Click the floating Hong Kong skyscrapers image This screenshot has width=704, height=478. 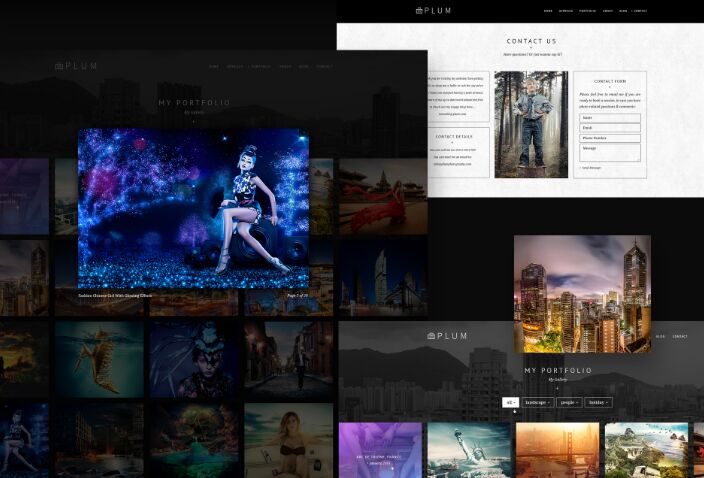[582, 294]
